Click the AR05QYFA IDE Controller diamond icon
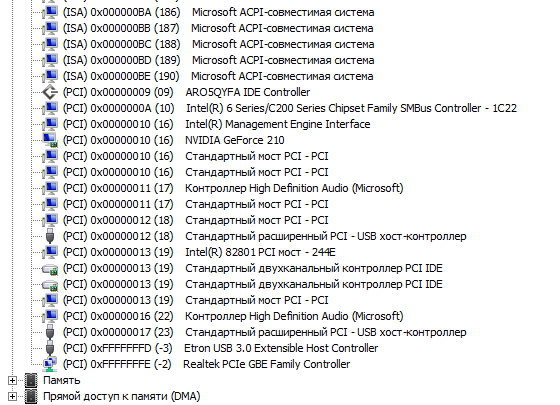The width and height of the screenshot is (560, 405). coord(50,92)
